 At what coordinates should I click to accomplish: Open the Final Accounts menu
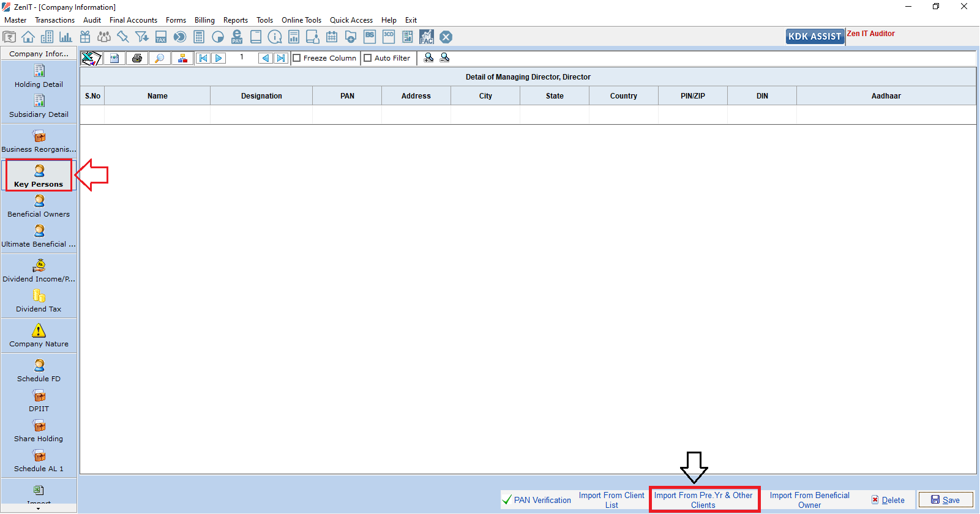pyautogui.click(x=133, y=20)
